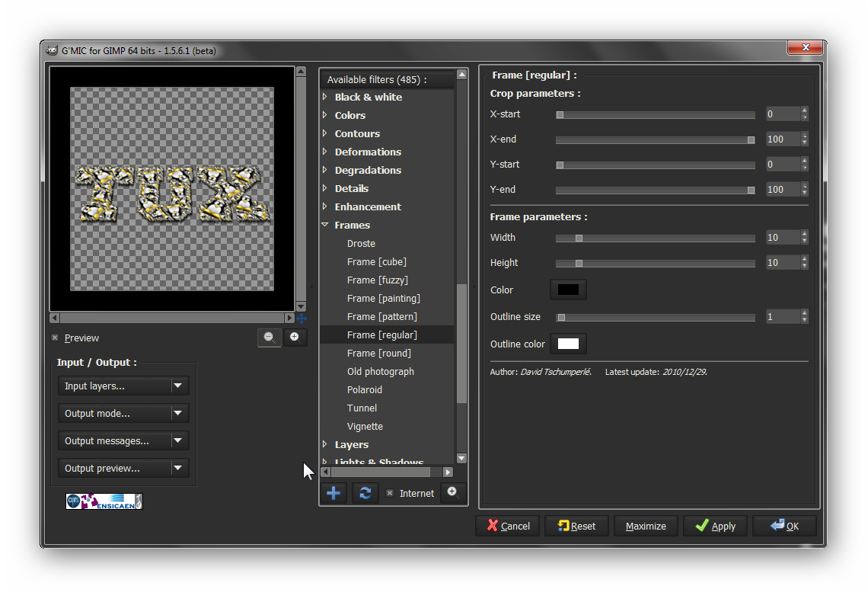Screen dimensions: 868x589
Task: Select the Droste filter
Action: (x=361, y=243)
